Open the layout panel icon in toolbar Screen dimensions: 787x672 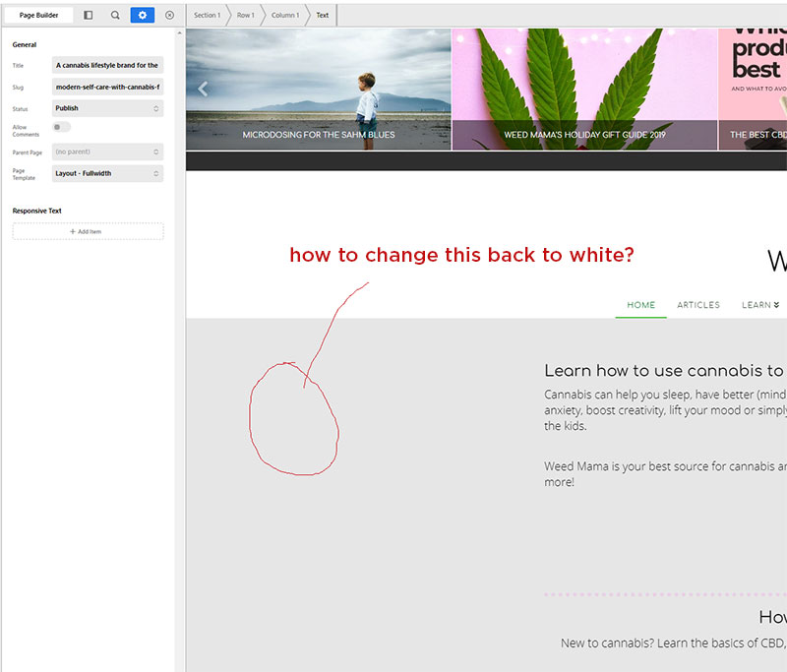point(89,16)
